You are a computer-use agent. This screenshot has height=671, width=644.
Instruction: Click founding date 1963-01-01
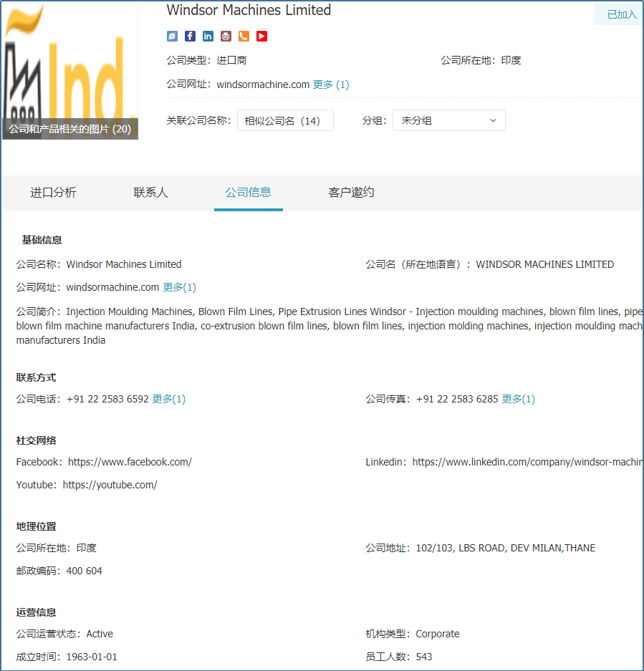click(x=92, y=657)
